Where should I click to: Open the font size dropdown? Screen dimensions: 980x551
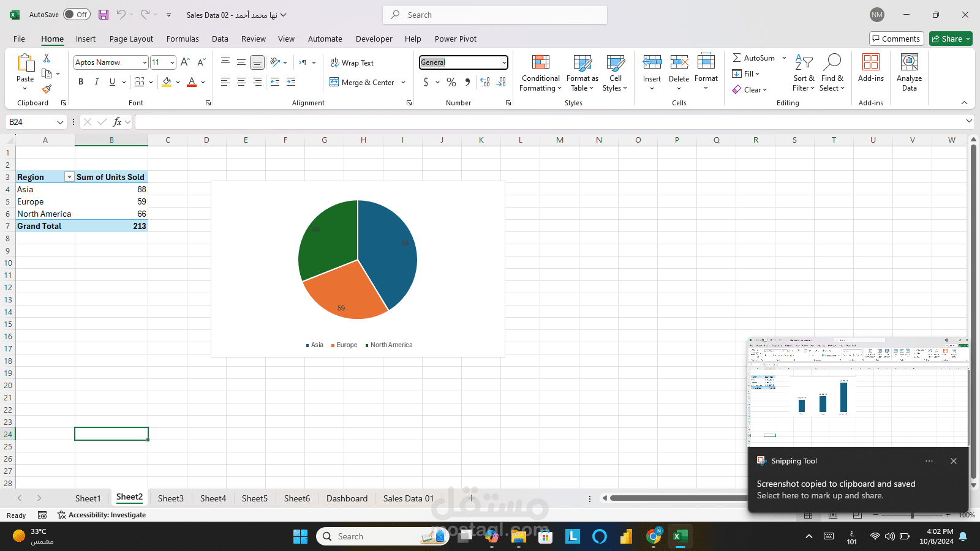(172, 62)
